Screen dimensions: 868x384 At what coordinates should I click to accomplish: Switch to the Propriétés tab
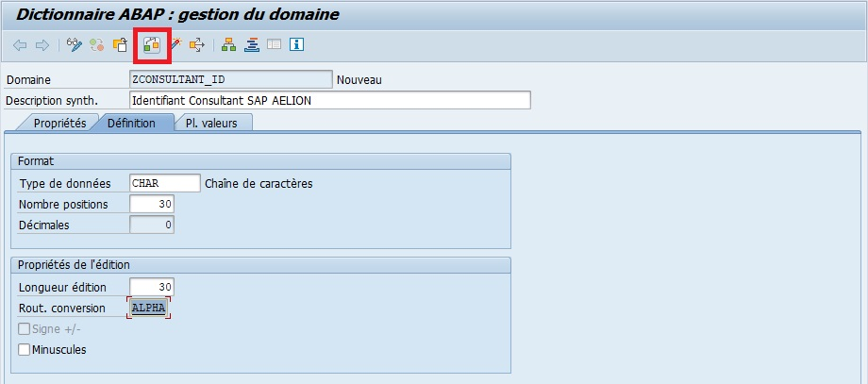58,124
